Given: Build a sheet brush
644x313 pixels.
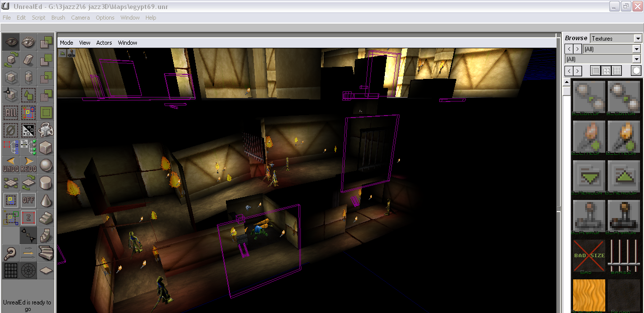Looking at the screenshot, I should [46, 270].
